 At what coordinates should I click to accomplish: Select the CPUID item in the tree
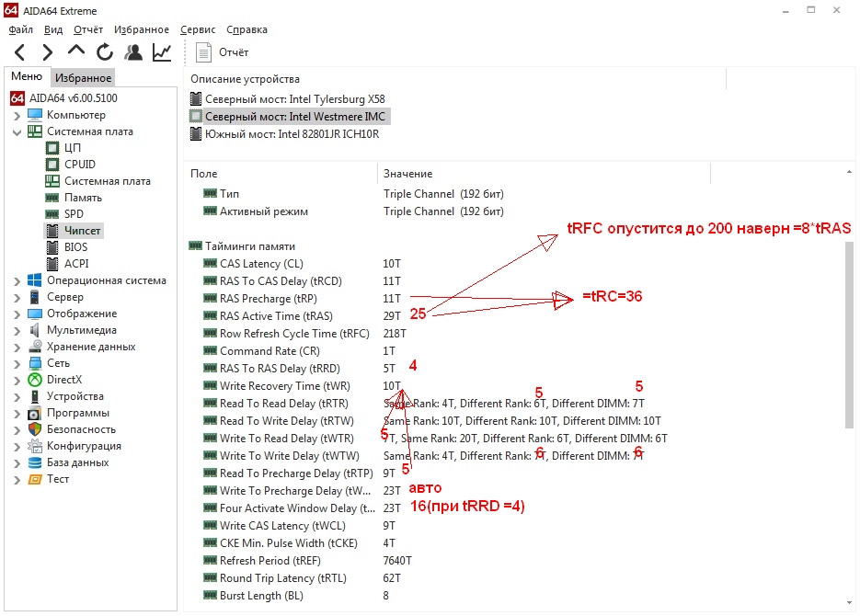pos(80,165)
